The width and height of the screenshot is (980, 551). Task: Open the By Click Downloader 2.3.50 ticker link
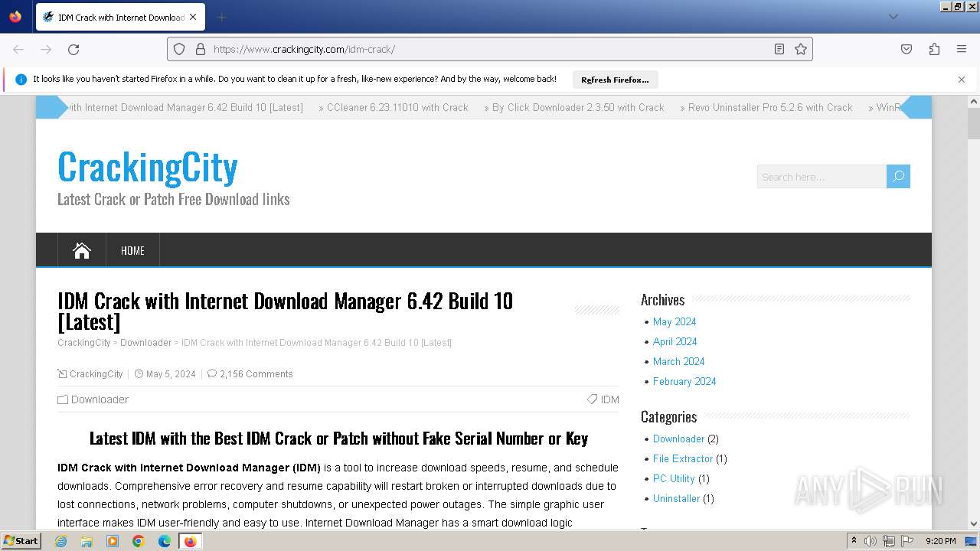point(578,107)
